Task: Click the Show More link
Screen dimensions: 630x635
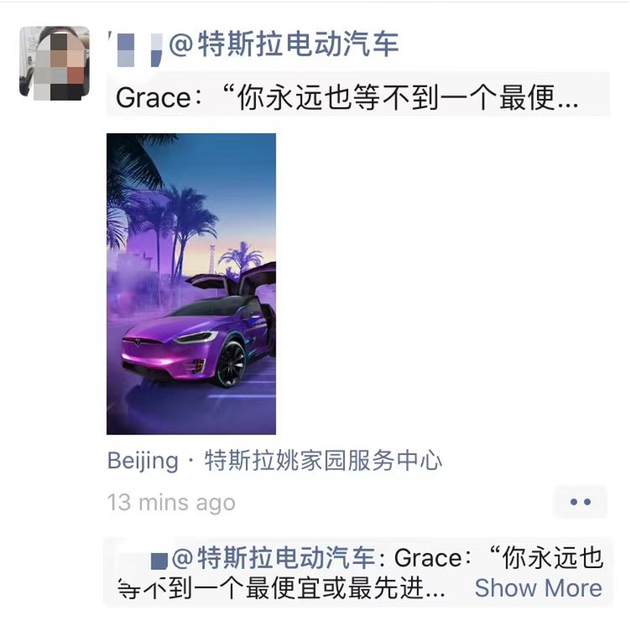Action: [x=538, y=588]
